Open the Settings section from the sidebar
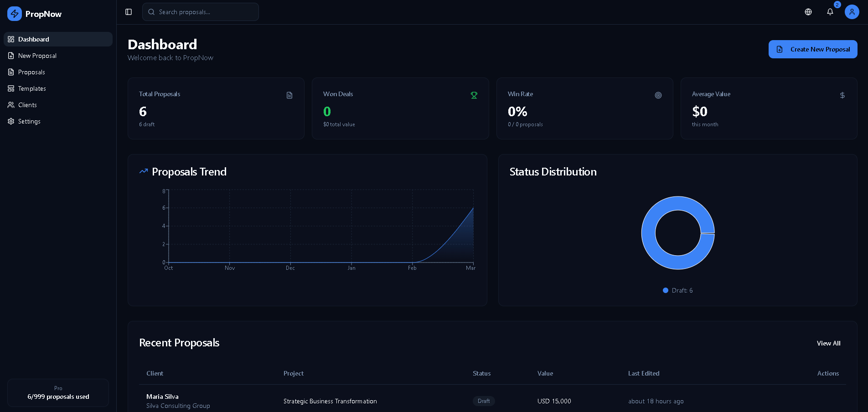Image resolution: width=868 pixels, height=412 pixels. [29, 121]
